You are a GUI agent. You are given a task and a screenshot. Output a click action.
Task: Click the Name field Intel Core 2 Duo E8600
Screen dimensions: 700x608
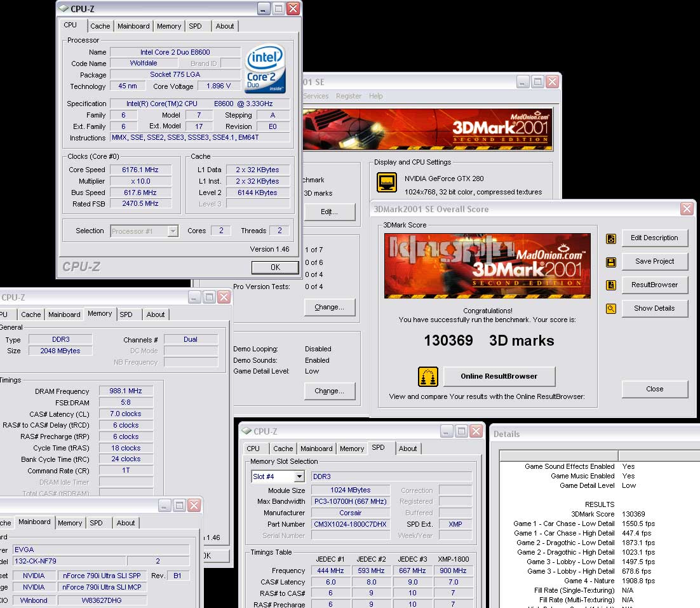click(x=175, y=52)
